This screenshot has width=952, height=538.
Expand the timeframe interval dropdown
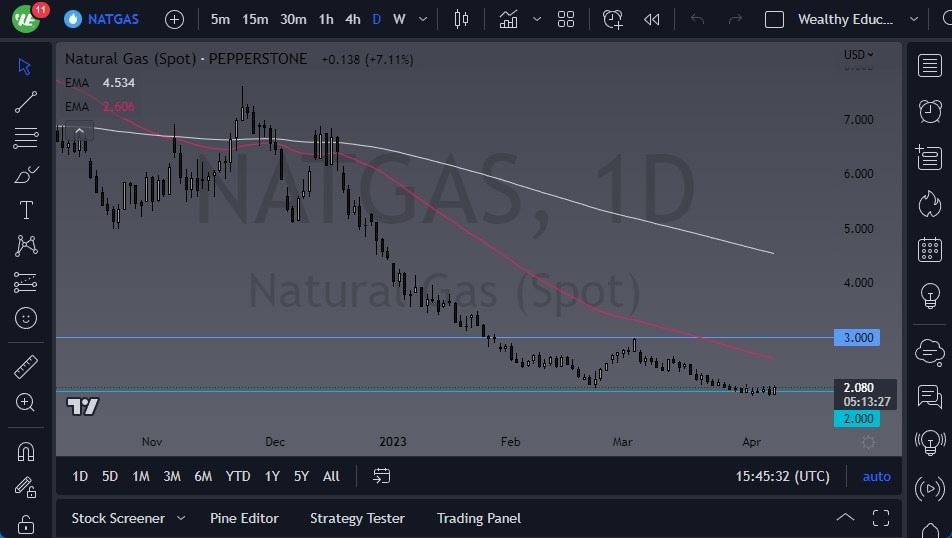[423, 19]
